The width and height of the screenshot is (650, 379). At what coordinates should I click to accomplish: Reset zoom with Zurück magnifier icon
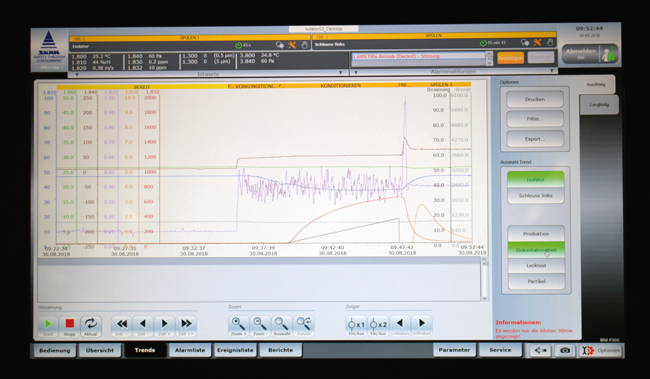(303, 326)
